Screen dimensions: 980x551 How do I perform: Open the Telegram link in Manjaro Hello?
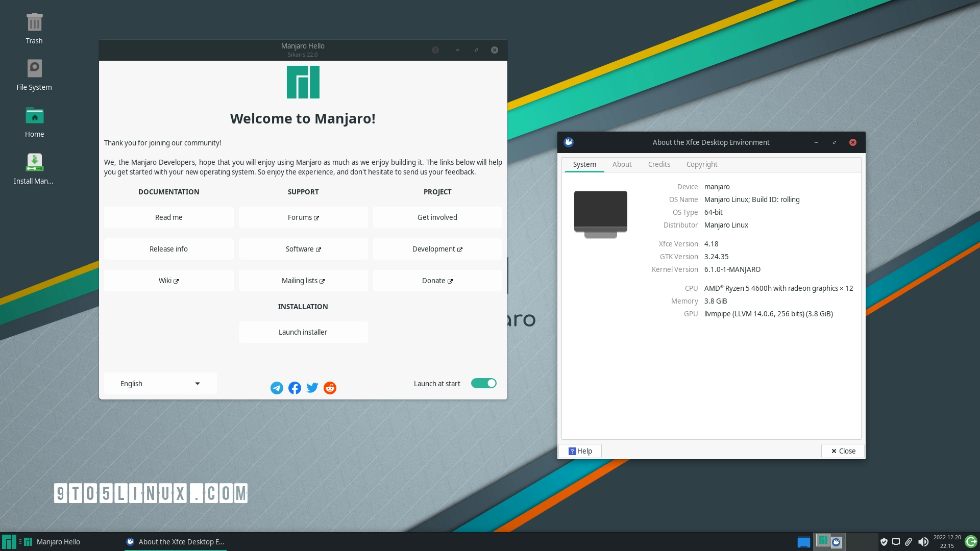click(277, 388)
